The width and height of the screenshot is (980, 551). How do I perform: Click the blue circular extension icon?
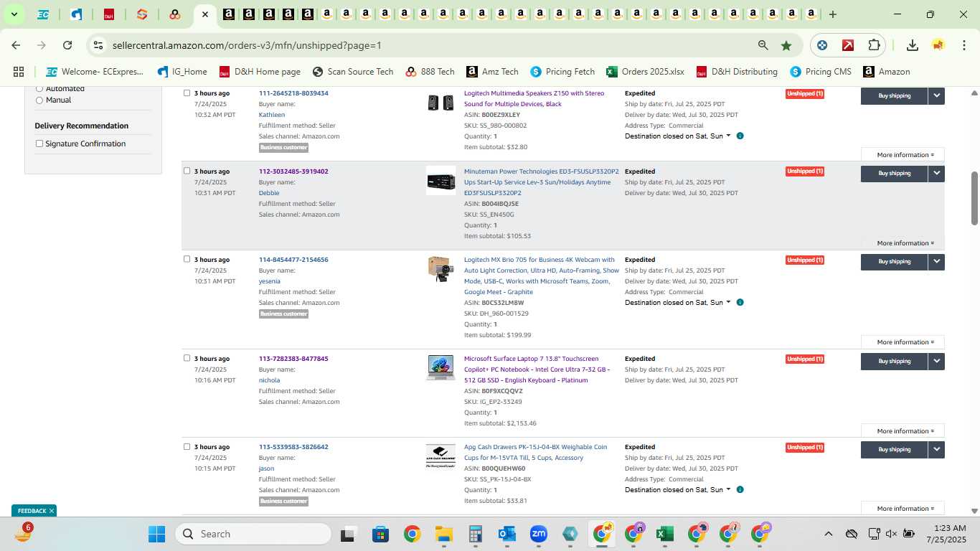[822, 45]
